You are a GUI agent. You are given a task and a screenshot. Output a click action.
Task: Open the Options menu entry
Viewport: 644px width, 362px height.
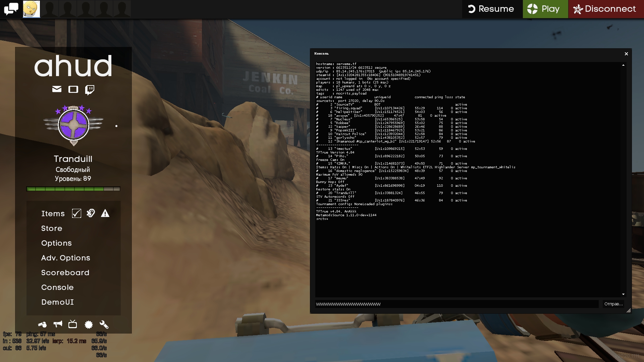[56, 243]
